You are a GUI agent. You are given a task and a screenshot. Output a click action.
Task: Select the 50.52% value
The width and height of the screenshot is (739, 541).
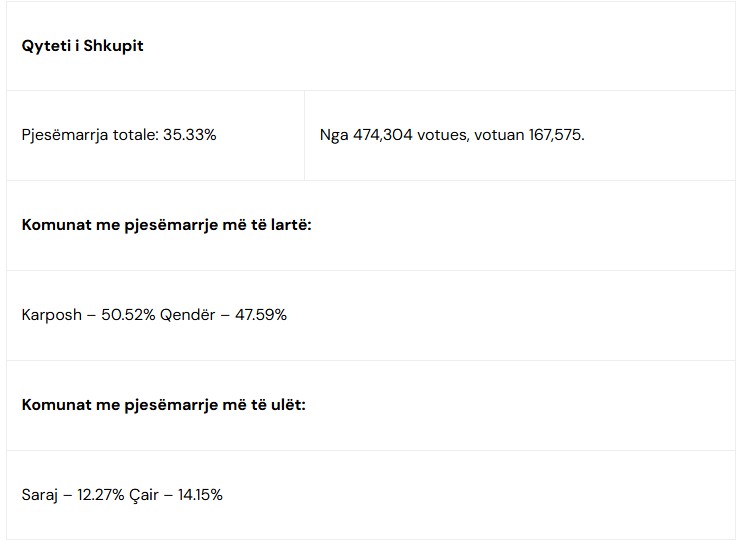point(128,315)
